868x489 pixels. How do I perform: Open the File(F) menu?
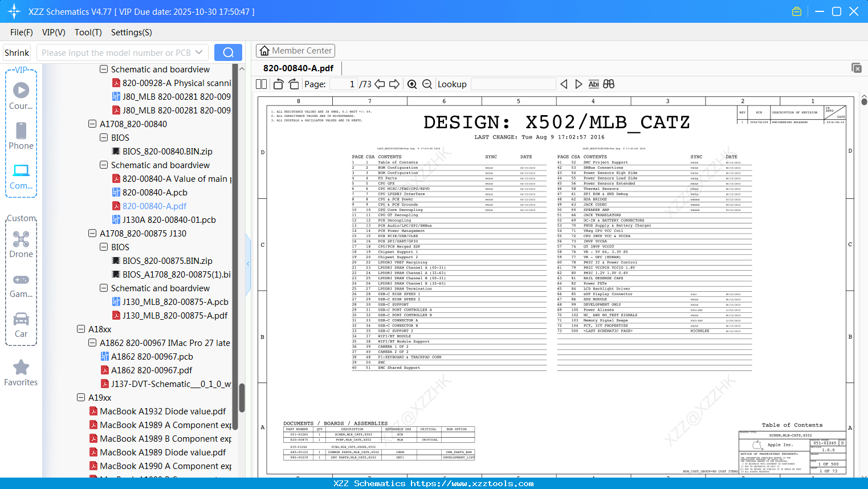point(22,32)
